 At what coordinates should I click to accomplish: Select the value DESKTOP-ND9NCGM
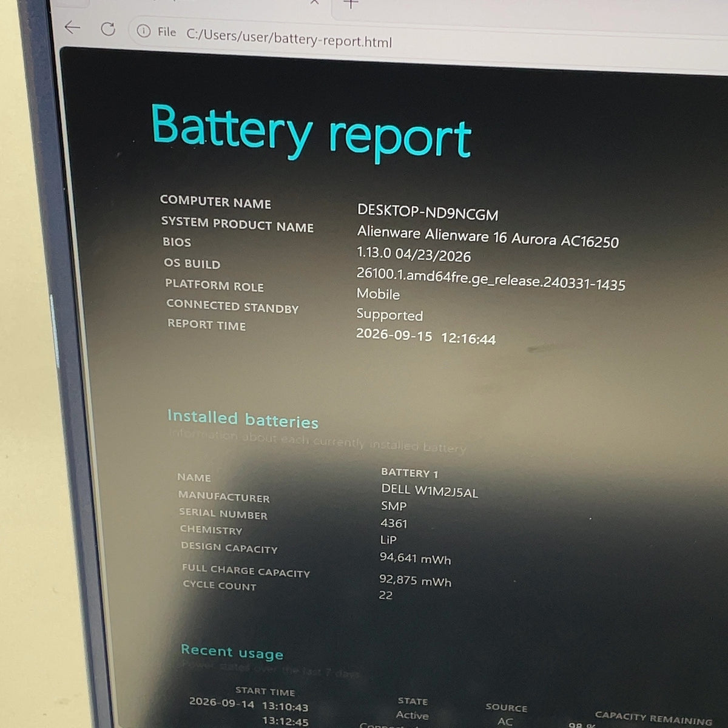tap(428, 212)
